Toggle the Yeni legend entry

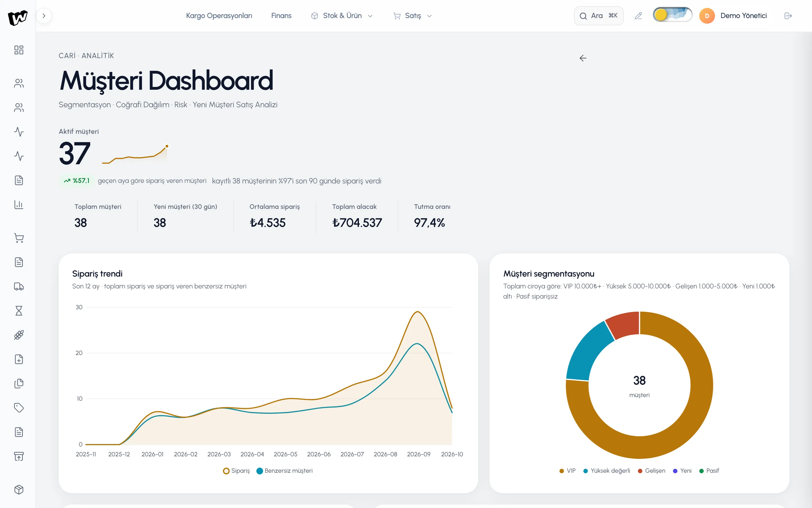coord(682,471)
